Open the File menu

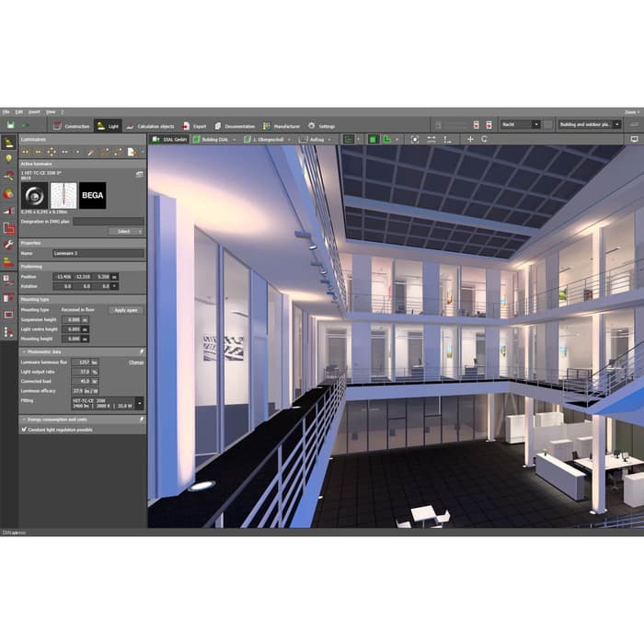(x=6, y=111)
